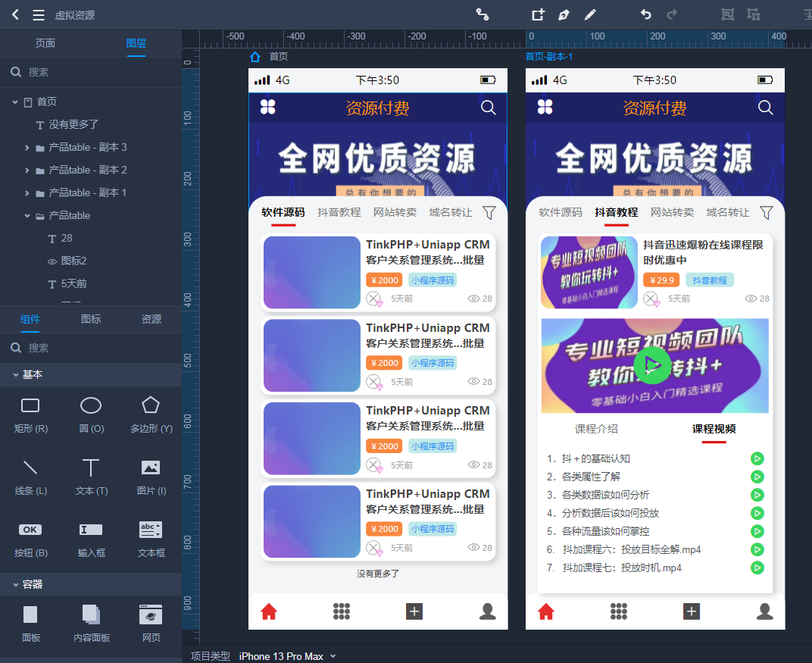The width and height of the screenshot is (812, 663).
Task: Select the pencil tool icon
Action: 590,14
